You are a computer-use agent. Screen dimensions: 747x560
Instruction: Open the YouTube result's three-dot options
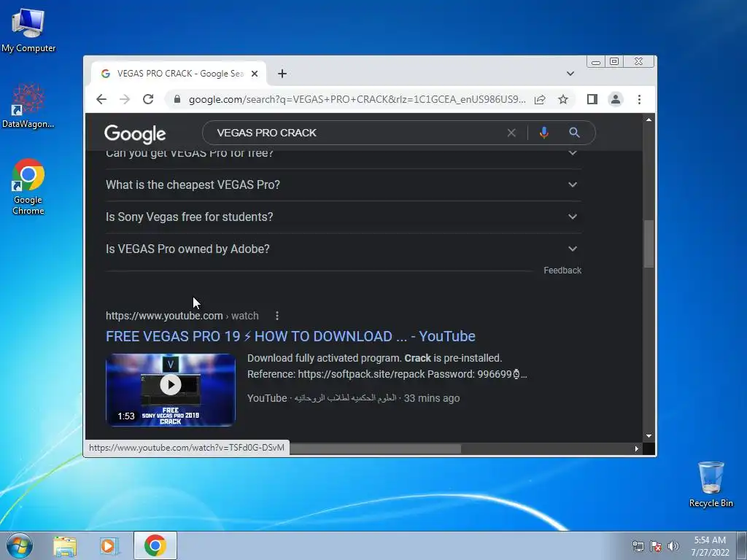coord(276,316)
